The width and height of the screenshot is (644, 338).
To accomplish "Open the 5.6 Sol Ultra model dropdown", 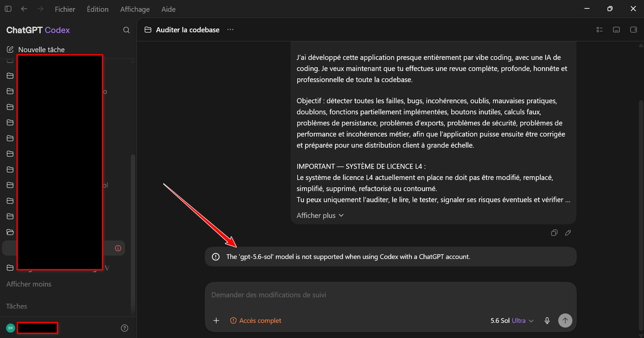I will [512, 320].
